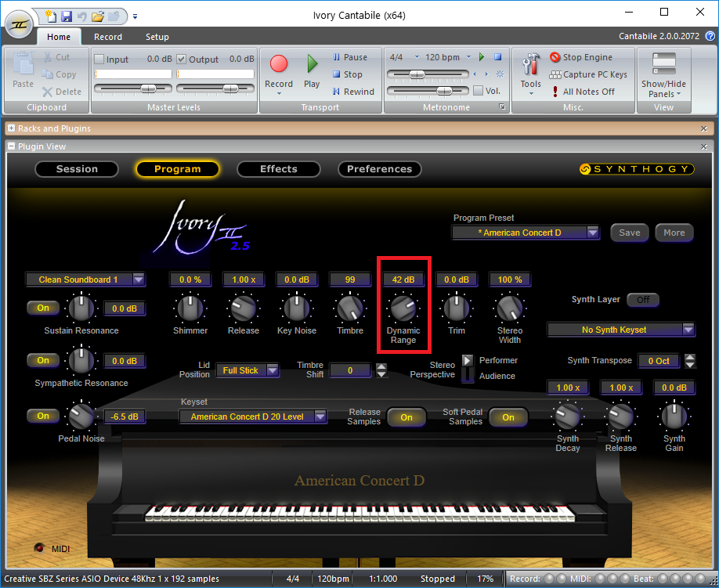Switch to the Setup ribbon tab
The image size is (719, 588).
point(157,37)
